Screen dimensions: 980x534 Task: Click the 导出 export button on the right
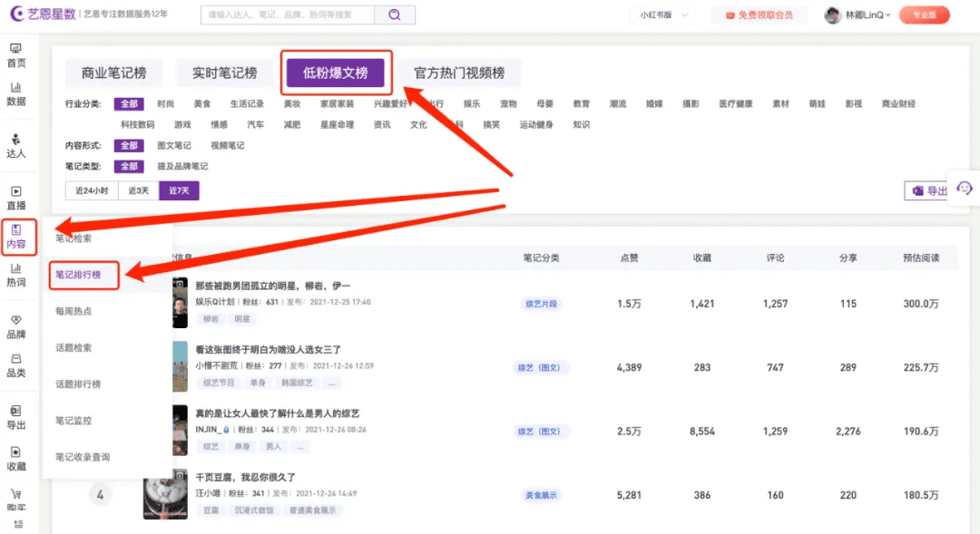(x=928, y=190)
